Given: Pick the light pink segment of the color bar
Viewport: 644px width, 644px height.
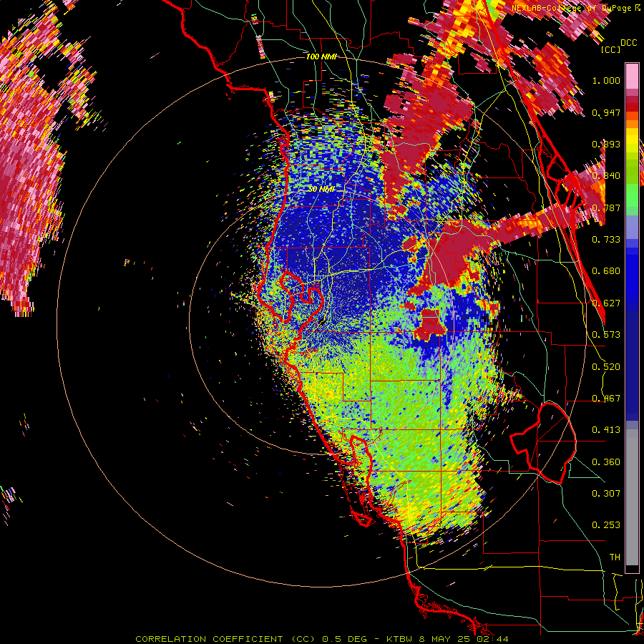Looking at the screenshot, I should click(632, 76).
